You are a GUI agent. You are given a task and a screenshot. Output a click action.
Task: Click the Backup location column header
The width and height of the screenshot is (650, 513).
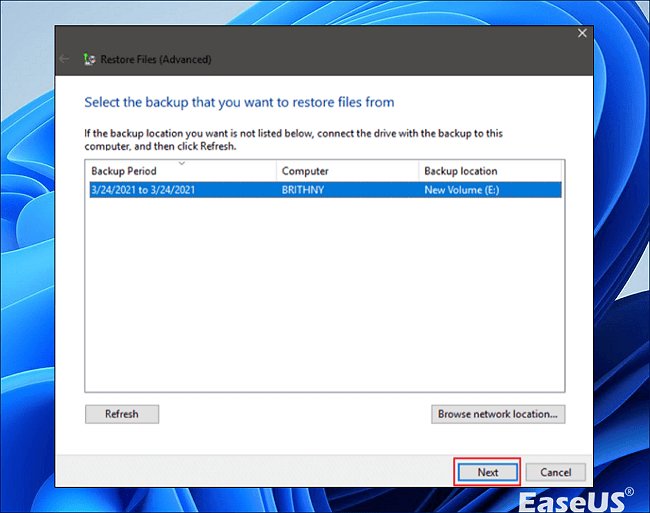coord(490,171)
